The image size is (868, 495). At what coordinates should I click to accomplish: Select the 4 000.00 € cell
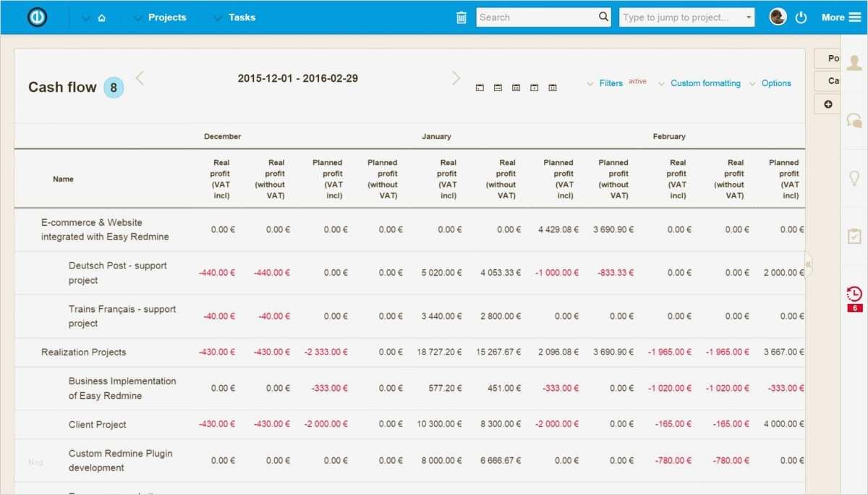(784, 425)
